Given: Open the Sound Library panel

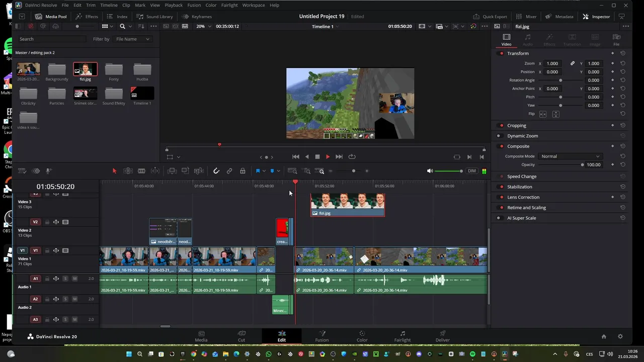Looking at the screenshot, I should [154, 17].
